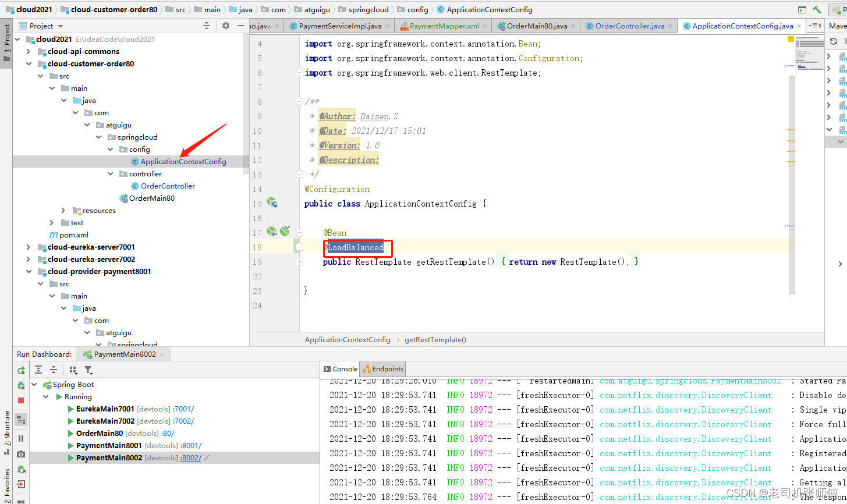
Task: Open the Console tab
Action: click(x=340, y=369)
